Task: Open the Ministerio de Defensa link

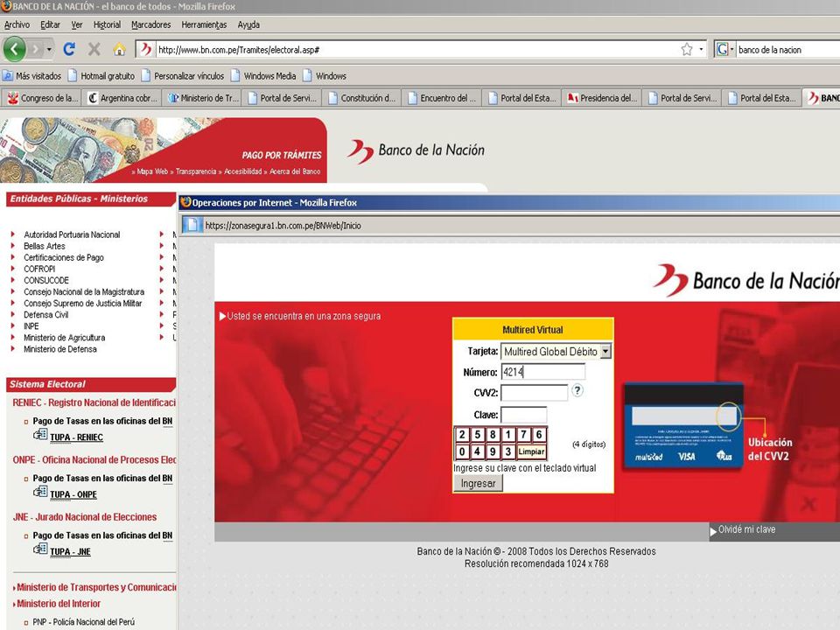Action: point(60,349)
